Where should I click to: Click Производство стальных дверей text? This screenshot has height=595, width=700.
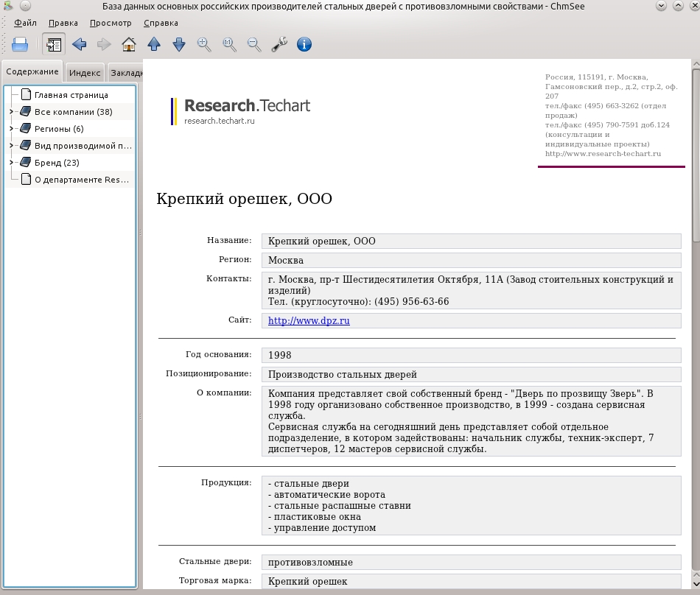tap(343, 375)
